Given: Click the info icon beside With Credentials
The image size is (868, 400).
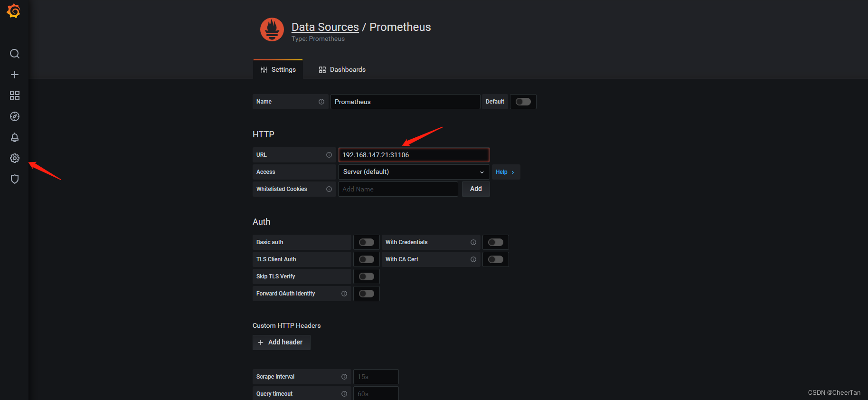Looking at the screenshot, I should 473,242.
